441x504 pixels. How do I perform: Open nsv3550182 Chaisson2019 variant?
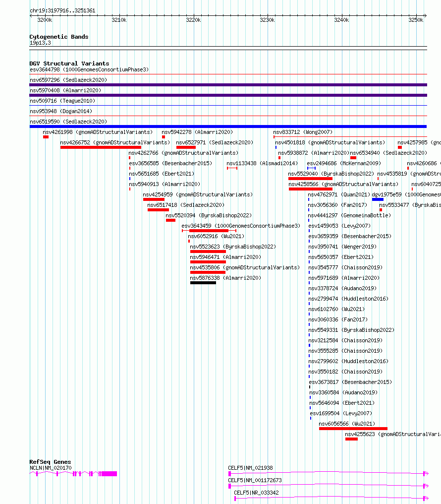tap(345, 372)
